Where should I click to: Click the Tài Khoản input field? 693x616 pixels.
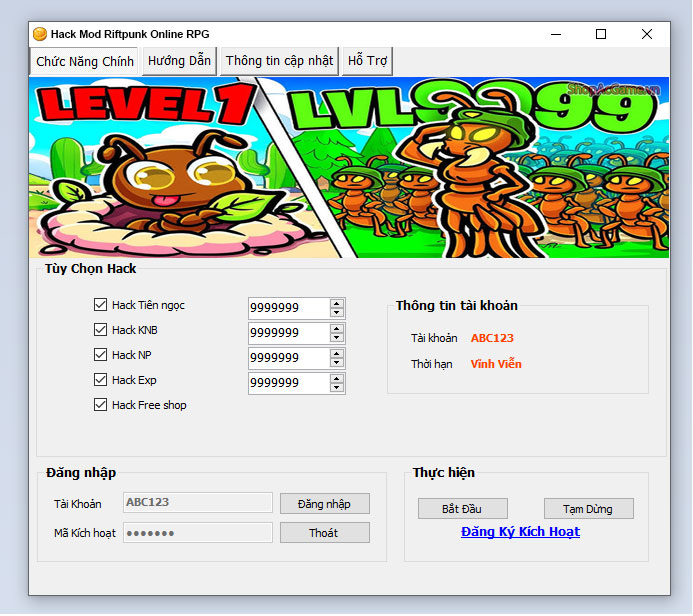click(x=198, y=502)
